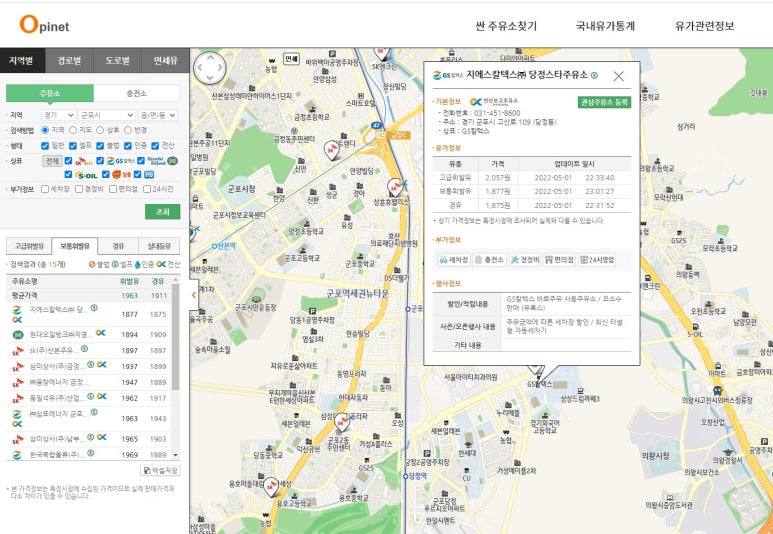Select the 한국복합물류(주) station row

89,454
